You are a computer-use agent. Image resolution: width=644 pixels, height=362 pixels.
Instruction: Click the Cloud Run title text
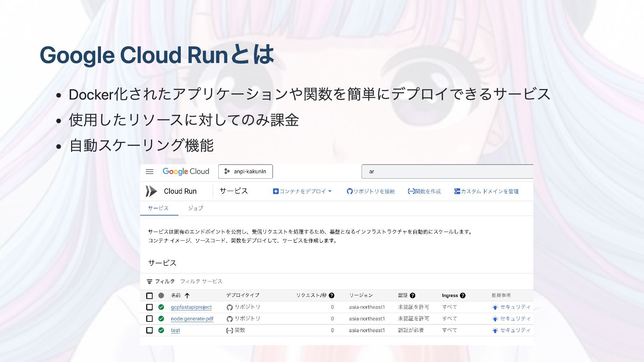180,191
